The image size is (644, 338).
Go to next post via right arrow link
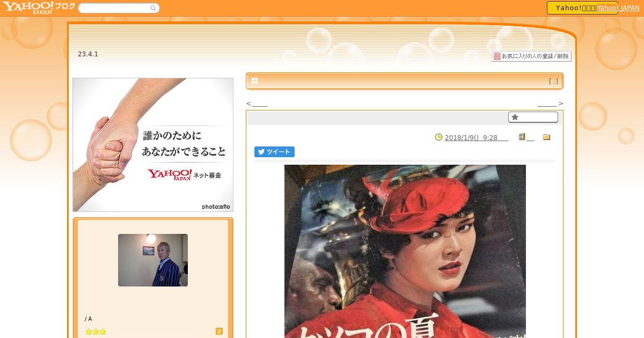coord(550,104)
